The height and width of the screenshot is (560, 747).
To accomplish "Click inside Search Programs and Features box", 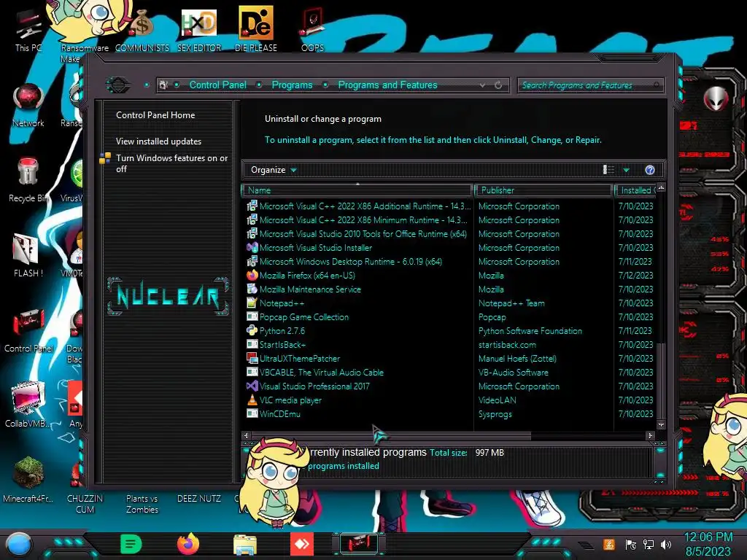I will point(589,85).
